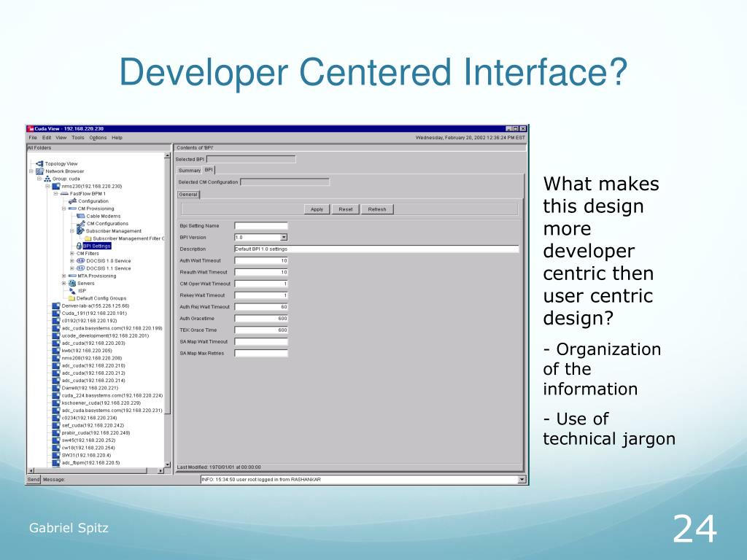Collapse the Group cuda node
The image size is (747, 560).
tap(39, 179)
